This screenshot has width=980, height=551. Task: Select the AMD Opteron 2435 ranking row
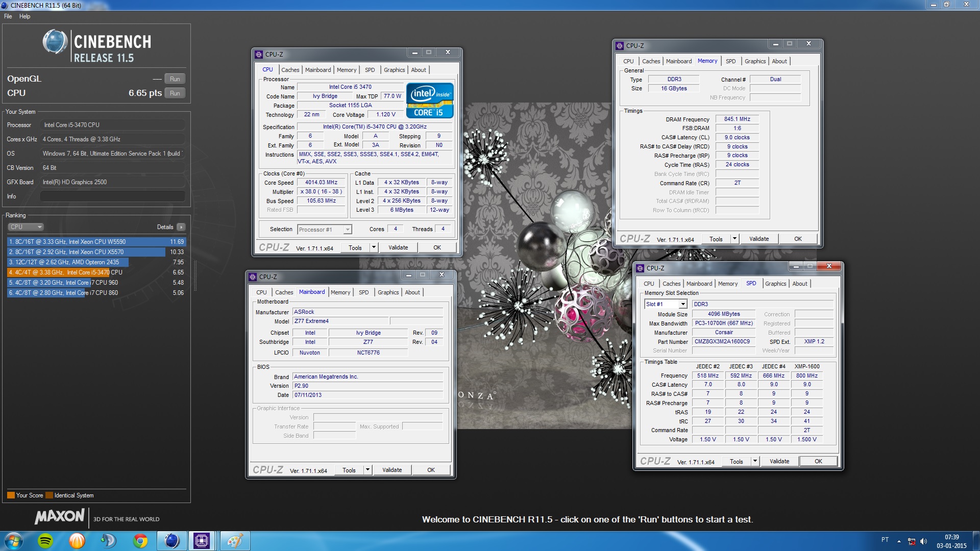tap(96, 262)
